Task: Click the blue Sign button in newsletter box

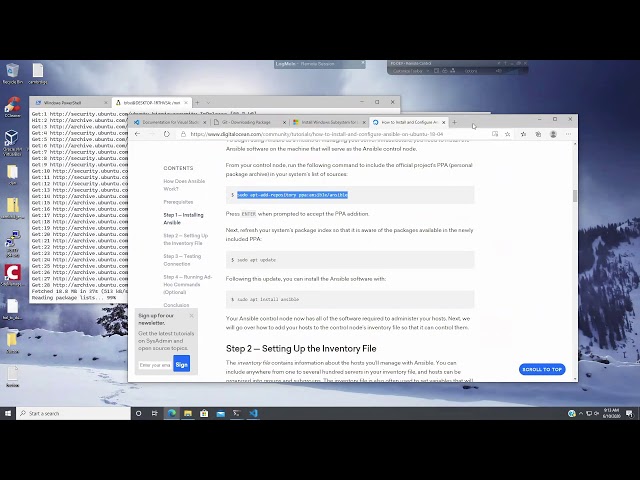Action: pos(182,364)
